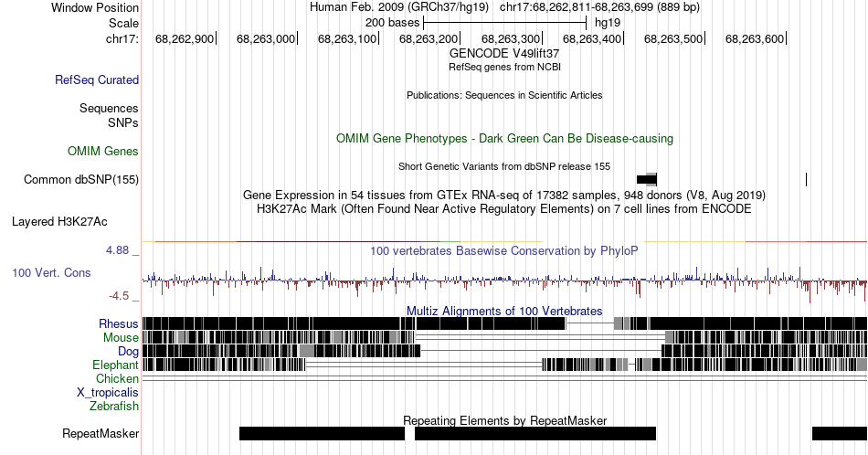Click the rightmost RepeatMasker block
Screen dimensions: 868x455
click(x=839, y=433)
